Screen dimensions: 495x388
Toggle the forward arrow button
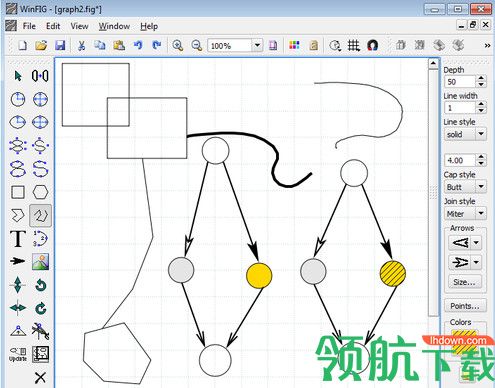coord(460,262)
